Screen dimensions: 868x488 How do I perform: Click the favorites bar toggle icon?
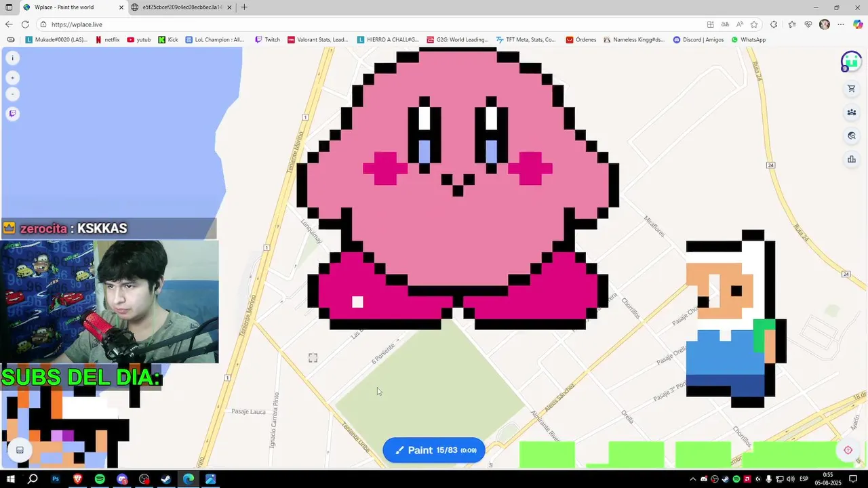coord(10,40)
